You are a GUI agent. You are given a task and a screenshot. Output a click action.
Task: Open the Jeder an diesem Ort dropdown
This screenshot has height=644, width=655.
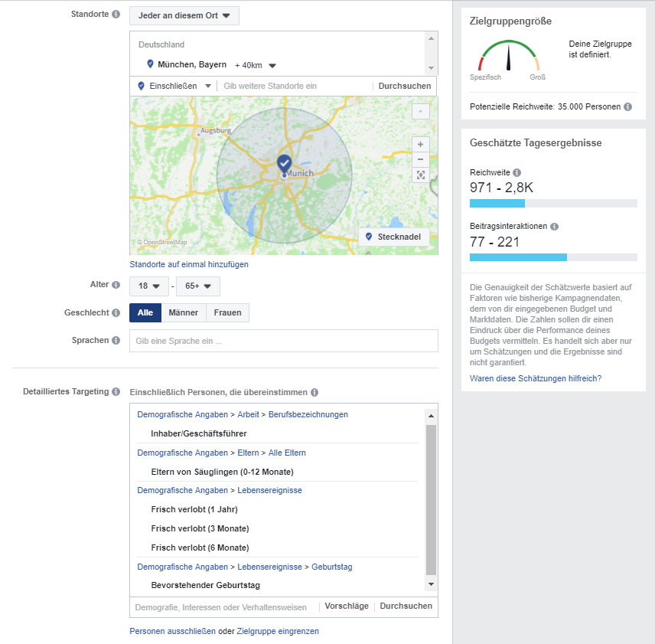[x=184, y=15]
